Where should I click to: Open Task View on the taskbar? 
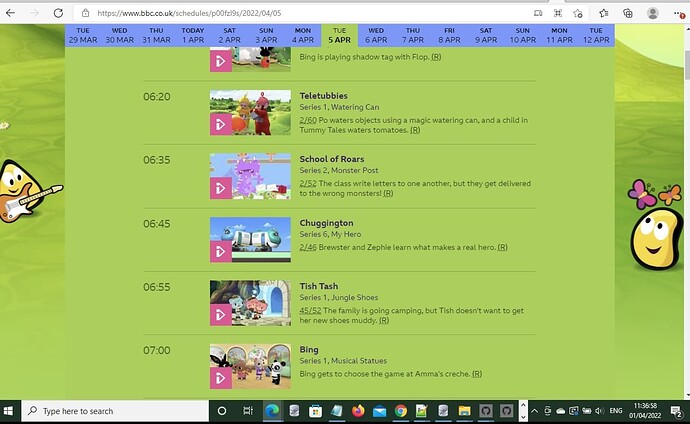(248, 411)
